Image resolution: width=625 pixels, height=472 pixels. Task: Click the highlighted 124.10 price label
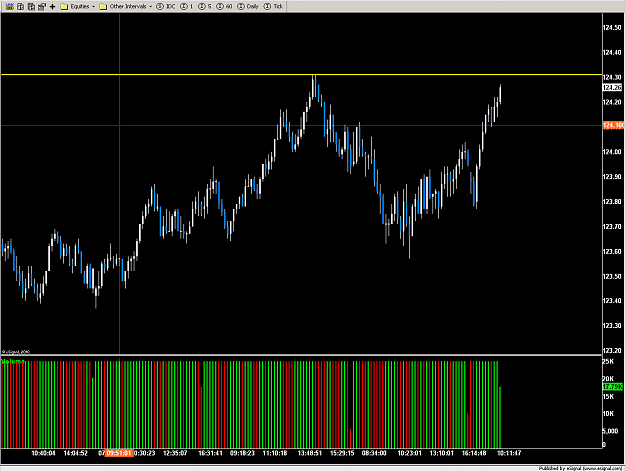point(613,126)
